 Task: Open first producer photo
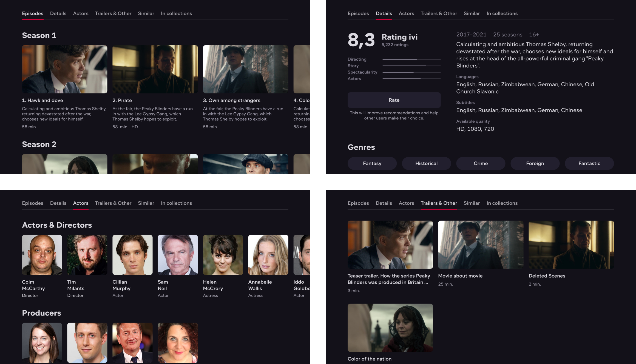(x=42, y=343)
